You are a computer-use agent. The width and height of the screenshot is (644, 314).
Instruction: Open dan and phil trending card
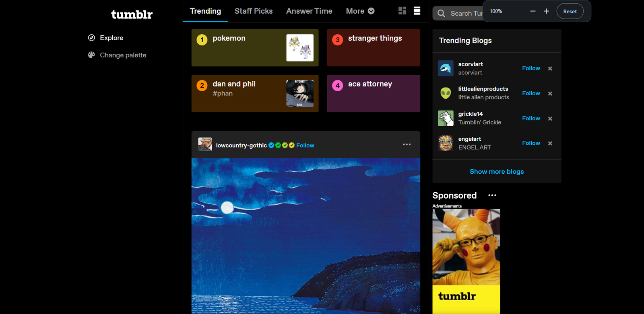255,93
